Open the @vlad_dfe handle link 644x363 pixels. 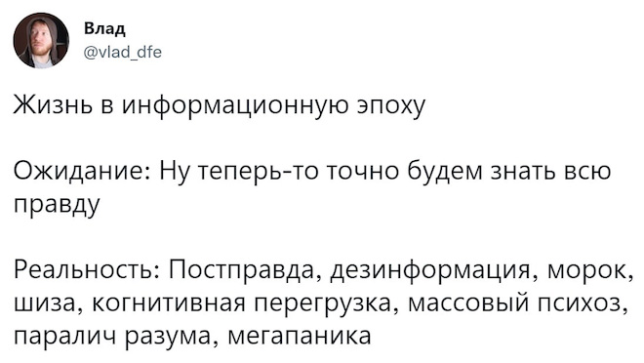click(x=123, y=52)
